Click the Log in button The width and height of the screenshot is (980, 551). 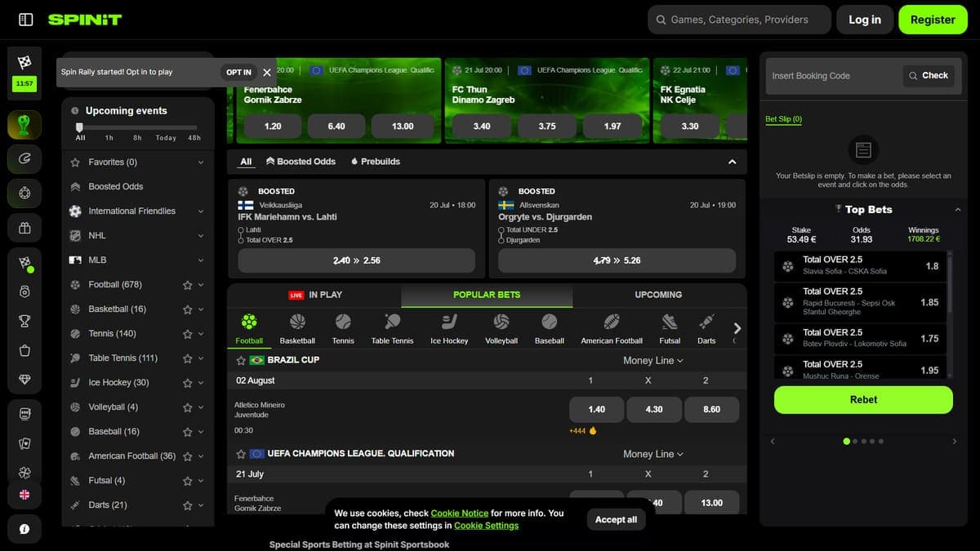(x=865, y=20)
